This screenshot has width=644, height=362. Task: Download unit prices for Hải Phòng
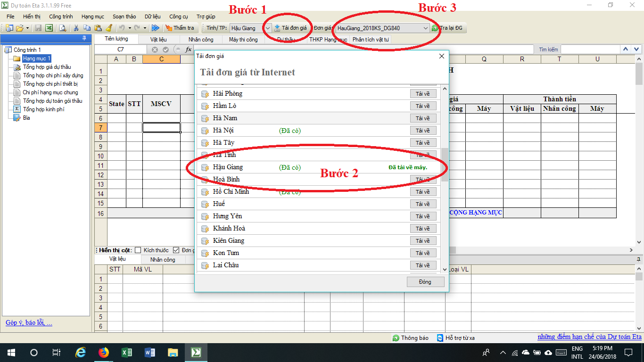click(x=423, y=94)
